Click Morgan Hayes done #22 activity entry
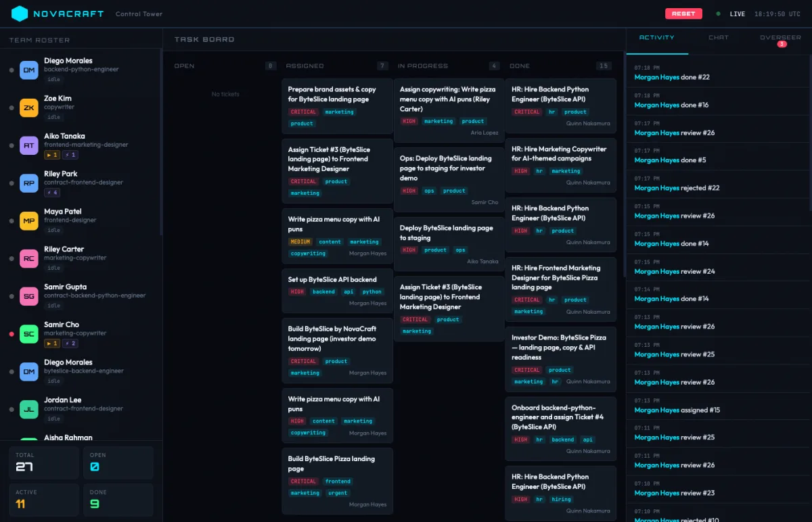The width and height of the screenshot is (812, 522). (719, 73)
